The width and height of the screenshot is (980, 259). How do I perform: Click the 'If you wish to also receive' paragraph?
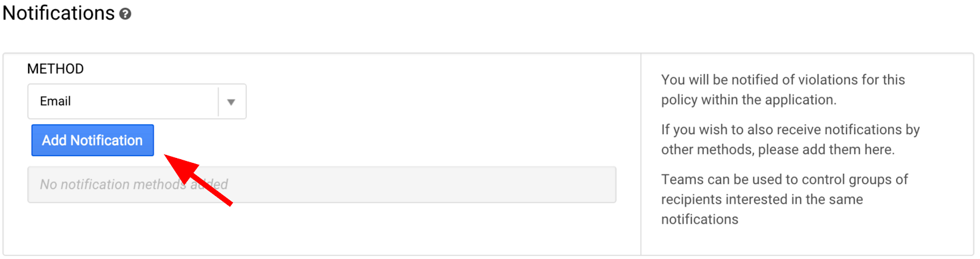(x=790, y=139)
